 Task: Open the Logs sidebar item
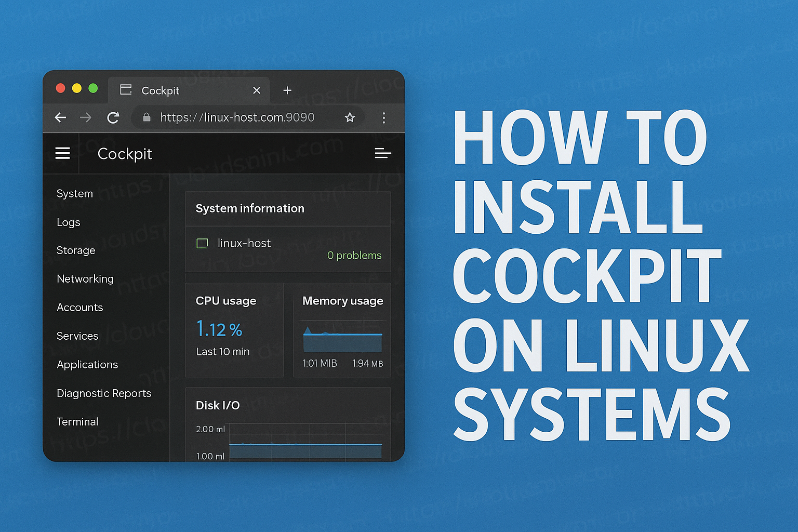click(x=69, y=222)
